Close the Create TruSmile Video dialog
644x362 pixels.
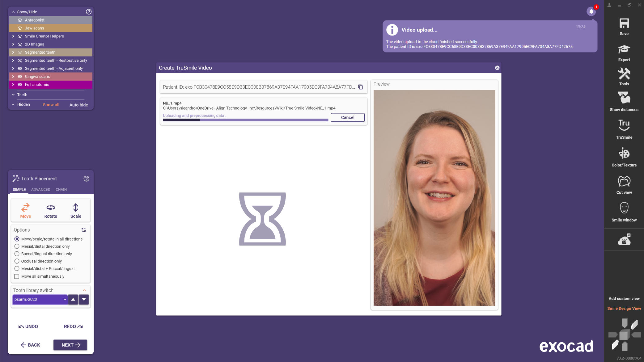click(497, 68)
